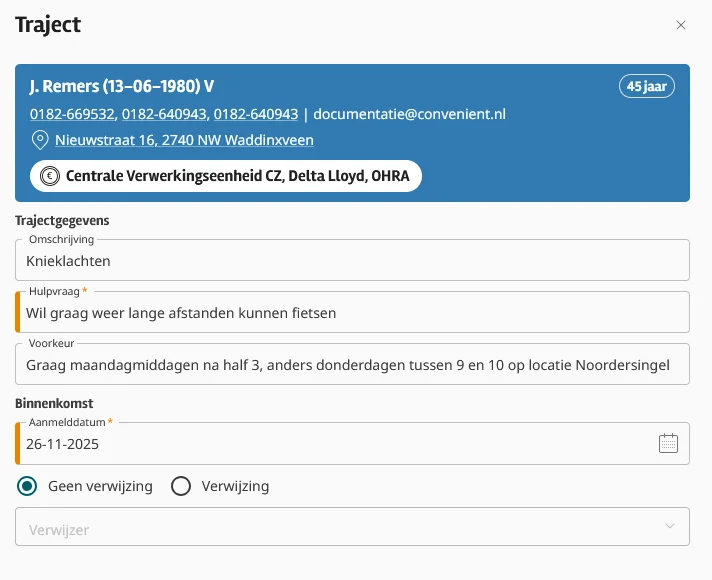
Task: Close the Traject dialog
Action: pyautogui.click(x=681, y=25)
